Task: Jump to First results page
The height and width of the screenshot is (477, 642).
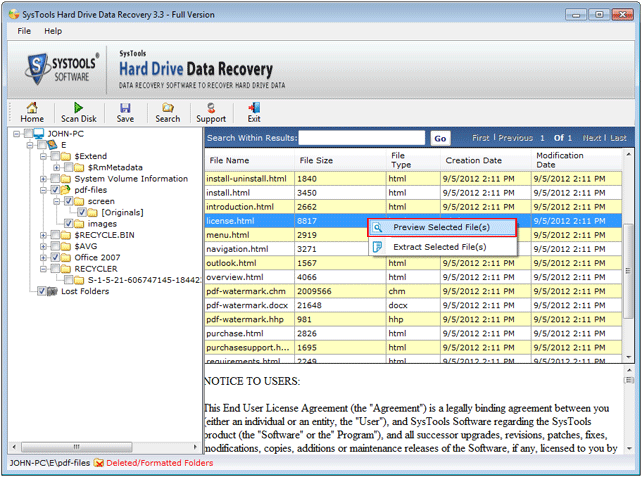Action: tap(481, 138)
